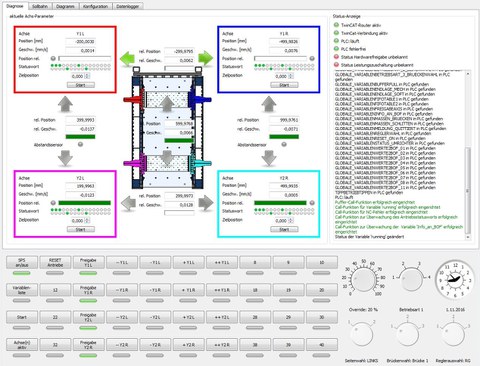Click the gray right arrow beside the Y2 R box

click(x=206, y=203)
